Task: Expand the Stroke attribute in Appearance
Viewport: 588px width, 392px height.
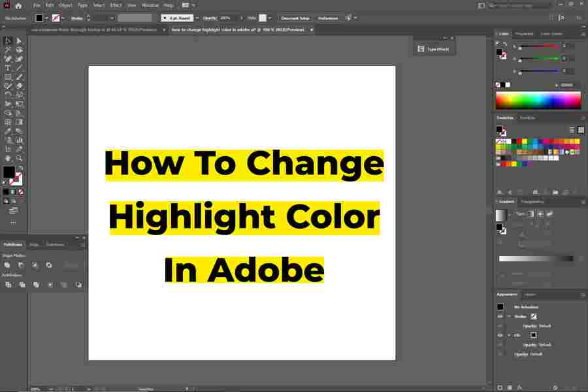Action: click(x=509, y=316)
